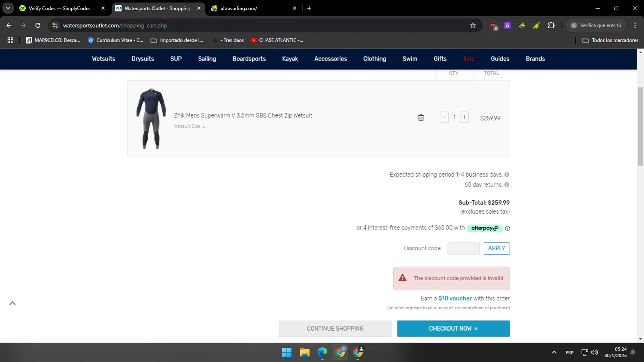Open Microsoft Edge from taskbar
644x362 pixels.
coord(322,353)
